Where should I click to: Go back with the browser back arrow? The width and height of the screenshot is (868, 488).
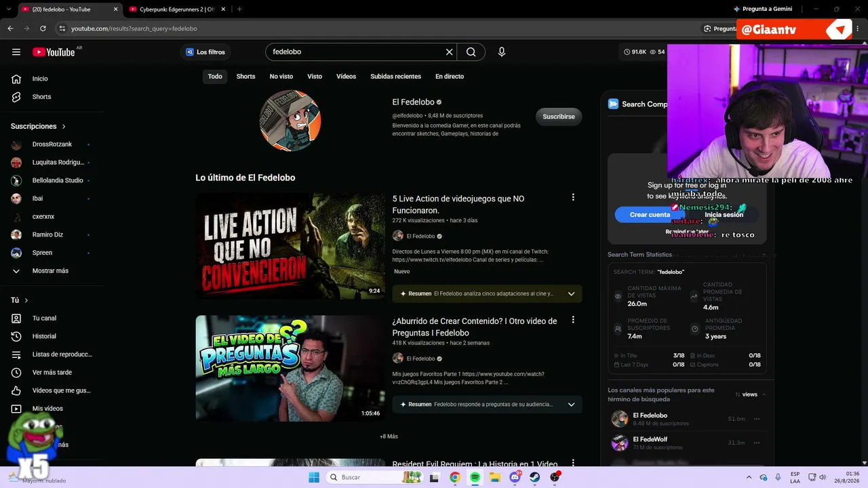click(10, 28)
